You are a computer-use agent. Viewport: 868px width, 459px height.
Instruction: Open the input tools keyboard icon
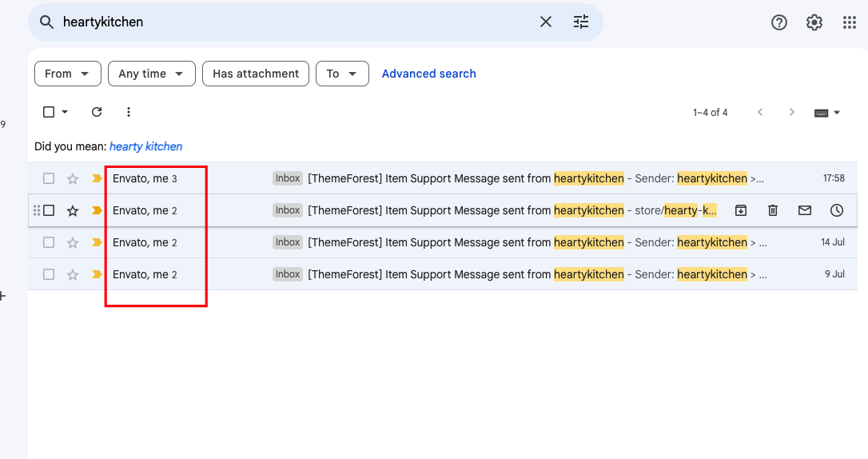point(822,113)
